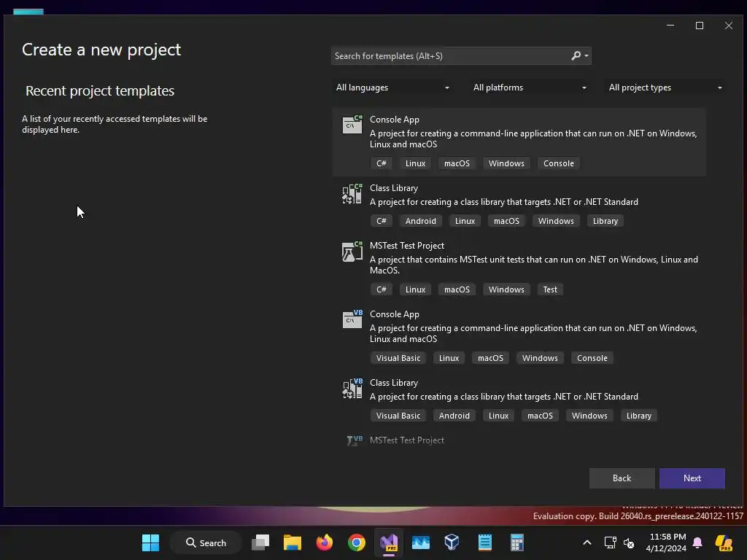The height and width of the screenshot is (560, 747).
Task: Click the Linux tag on VB Console App
Action: (x=449, y=358)
